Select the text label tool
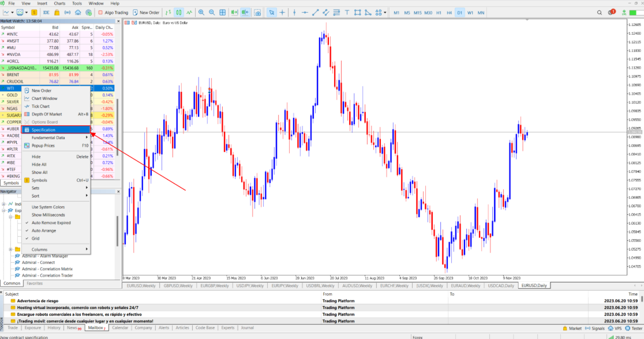This screenshot has height=339, width=644. [x=347, y=13]
